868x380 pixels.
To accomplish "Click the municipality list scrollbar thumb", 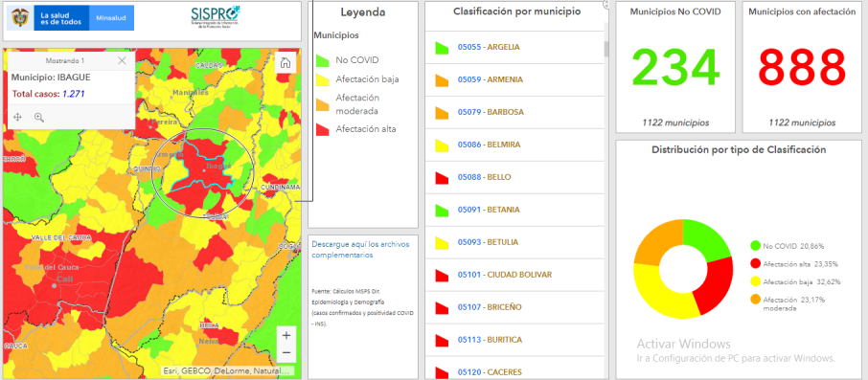I will pyautogui.click(x=606, y=49).
